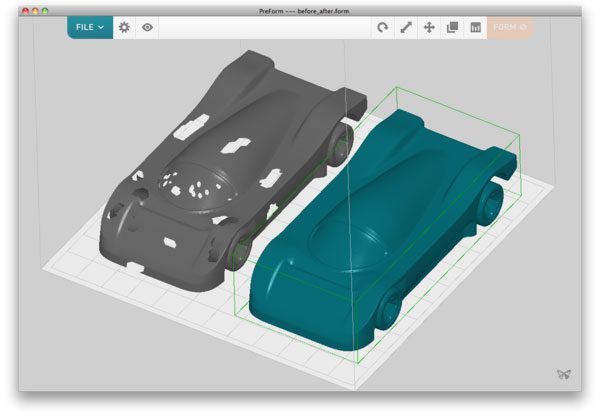
Task: Click the PreForm window title text
Action: coord(300,9)
